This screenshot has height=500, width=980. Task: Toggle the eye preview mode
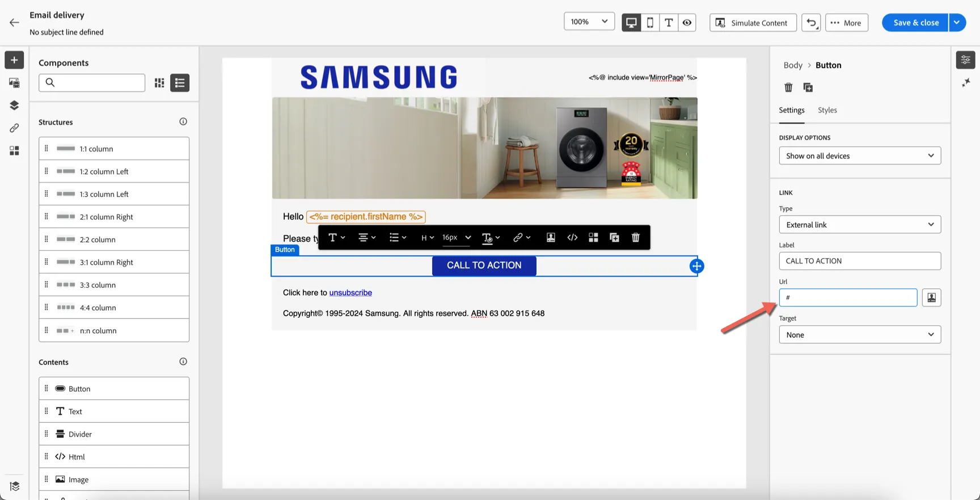click(x=687, y=23)
